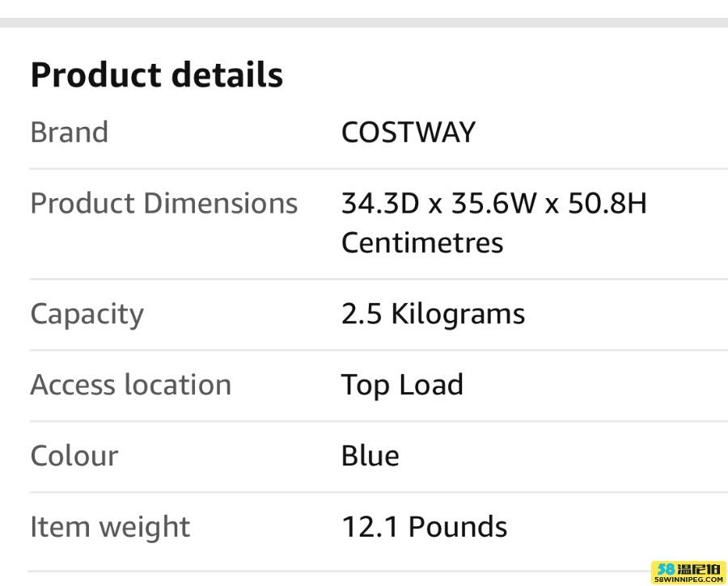
Task: Select the Item weight label
Action: pos(110,528)
